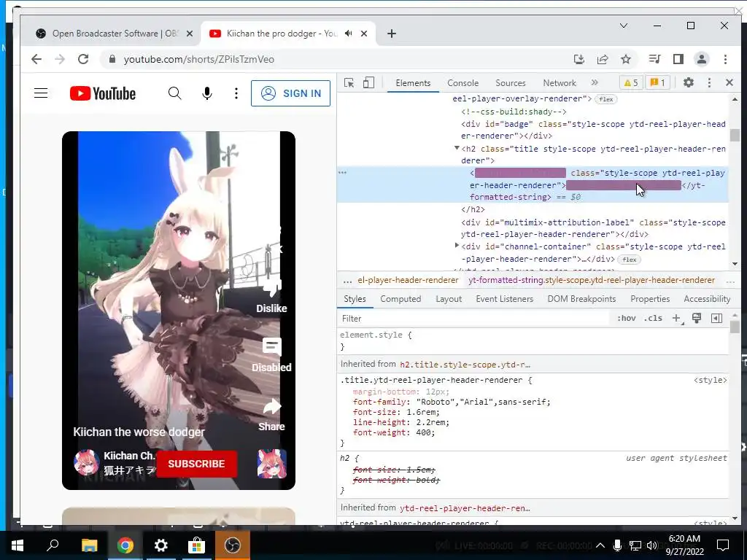Open media controls icon in Chrome
Image resolution: width=747 pixels, height=560 pixels.
[x=654, y=59]
